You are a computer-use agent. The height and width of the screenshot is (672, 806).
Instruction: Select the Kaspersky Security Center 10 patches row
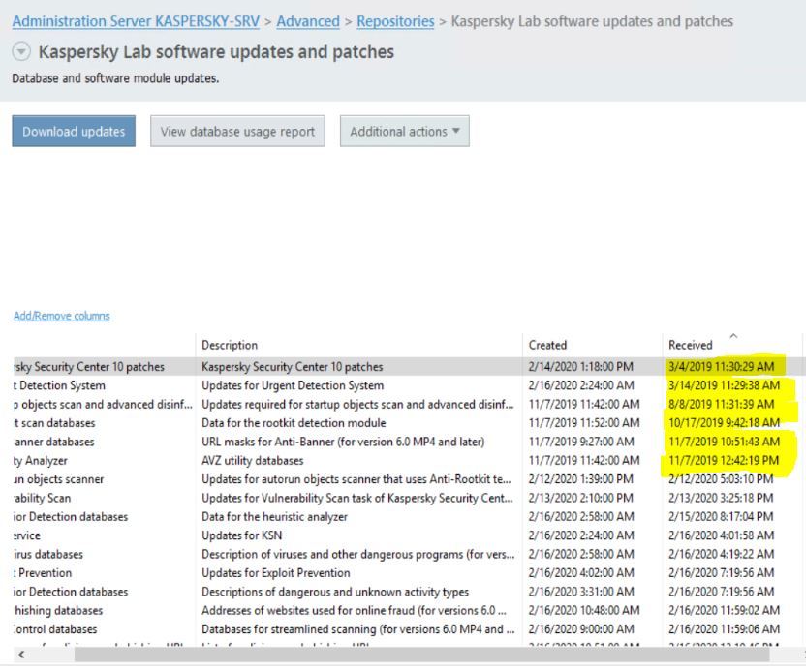[x=292, y=367]
